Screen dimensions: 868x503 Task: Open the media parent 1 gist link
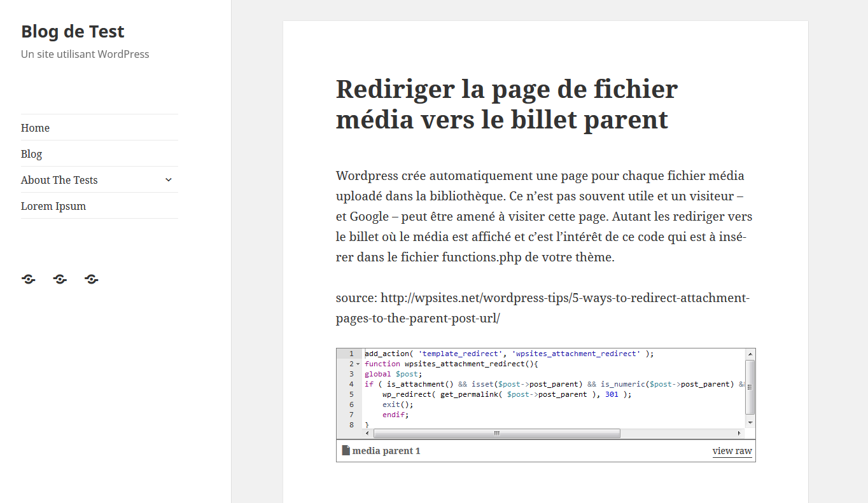(x=386, y=451)
